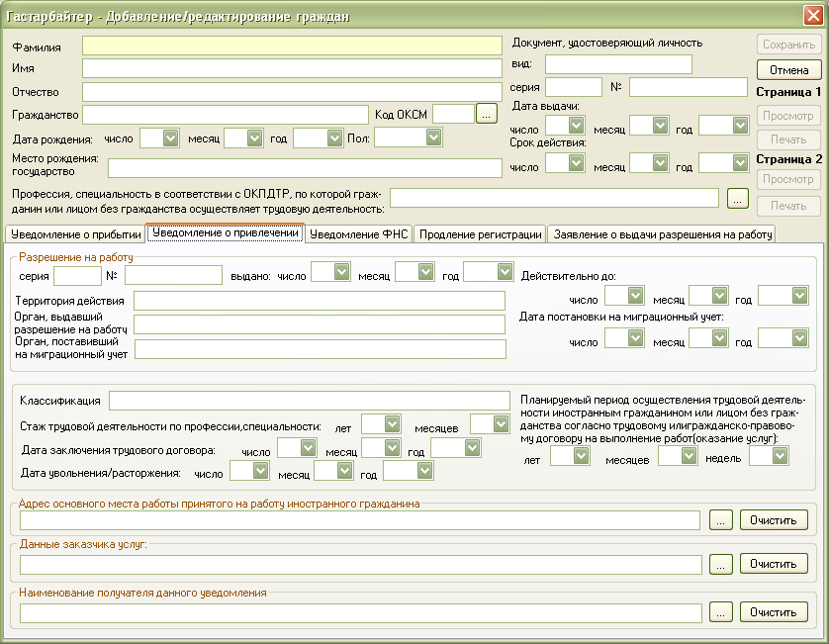Screen dimensions: 829x644
Task: Expand planned period месяцев dropdown
Action: 689,456
